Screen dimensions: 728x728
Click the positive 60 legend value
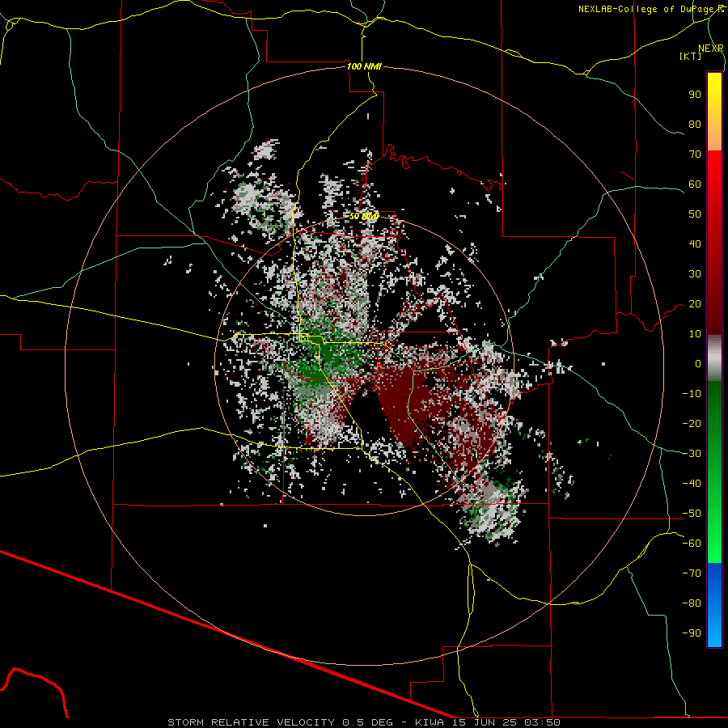695,184
